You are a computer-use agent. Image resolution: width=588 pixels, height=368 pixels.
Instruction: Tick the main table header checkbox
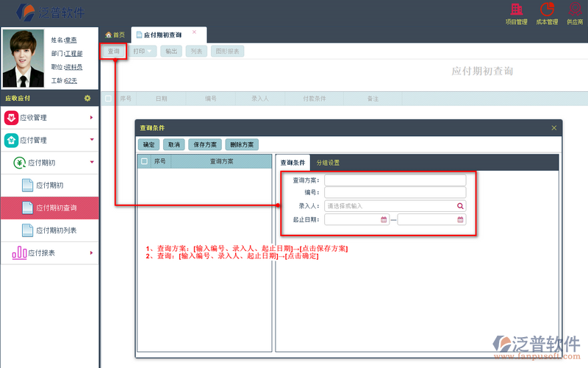108,98
